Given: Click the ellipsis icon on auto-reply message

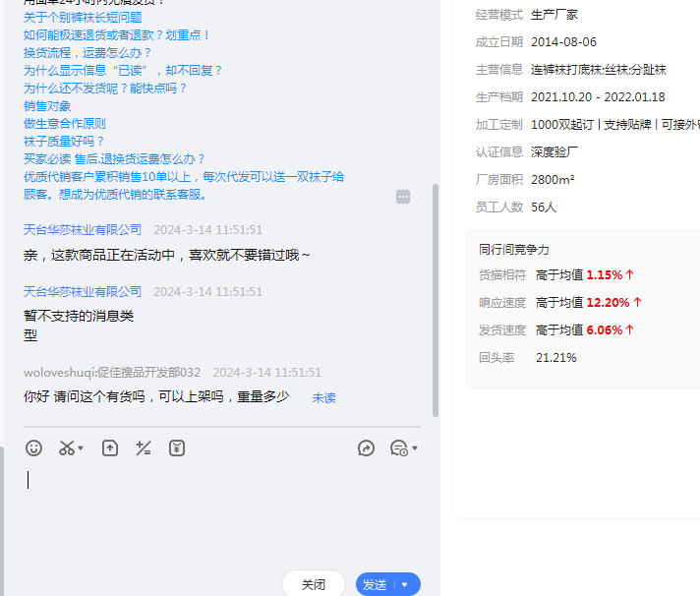Looking at the screenshot, I should pos(403,197).
